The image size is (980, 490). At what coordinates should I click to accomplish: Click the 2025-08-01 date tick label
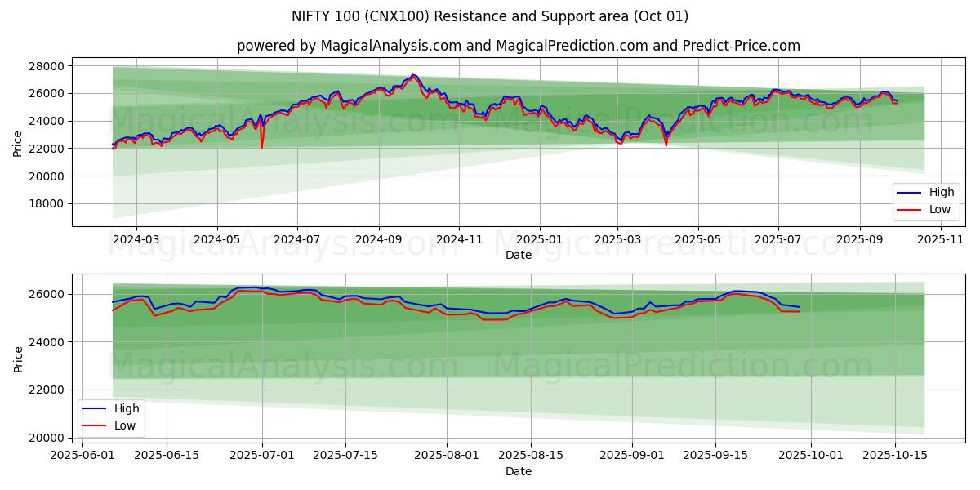coord(447,456)
